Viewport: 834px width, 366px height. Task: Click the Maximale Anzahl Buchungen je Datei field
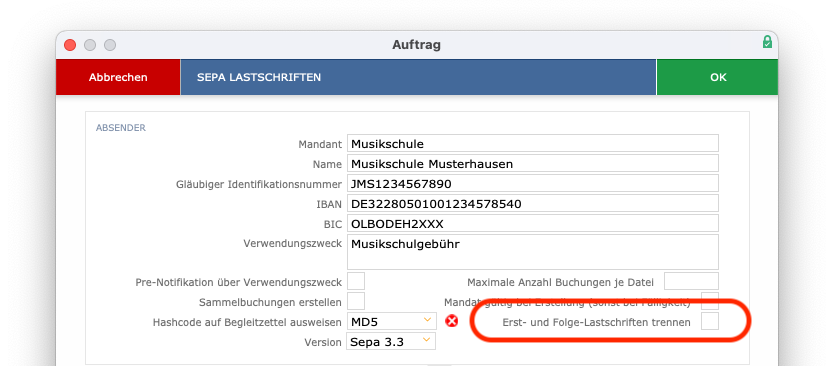coord(691,281)
